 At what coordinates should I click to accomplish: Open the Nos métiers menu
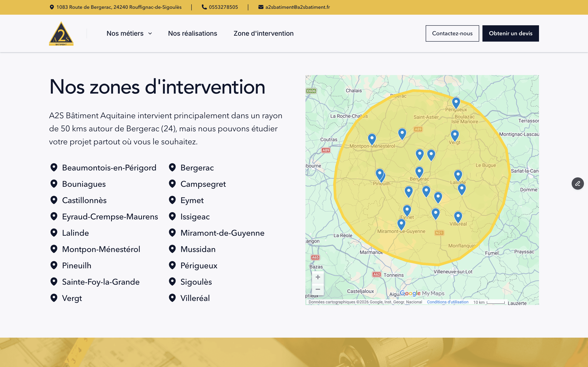(125, 33)
